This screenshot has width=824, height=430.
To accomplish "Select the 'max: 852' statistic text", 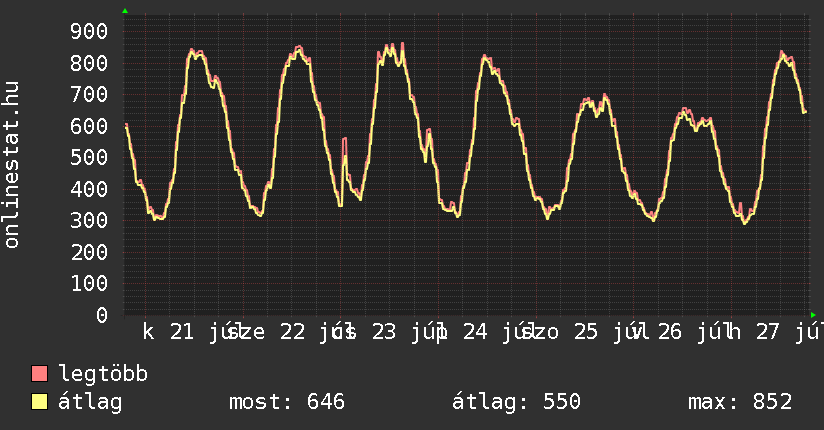I will click(740, 402).
